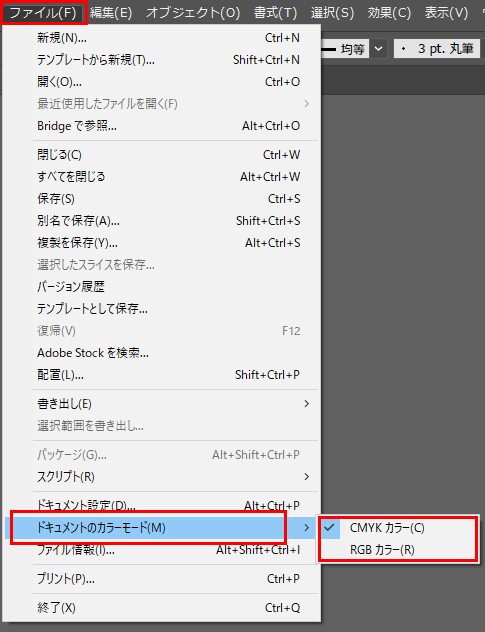The image size is (485, 632).
Task: Select 復帰(V) menu entry
Action: (163, 331)
